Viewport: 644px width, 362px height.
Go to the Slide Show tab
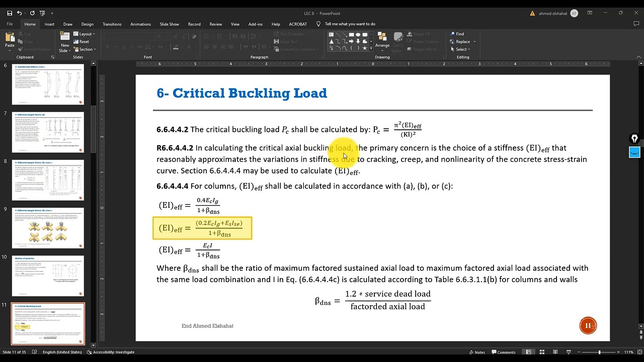pyautogui.click(x=170, y=24)
